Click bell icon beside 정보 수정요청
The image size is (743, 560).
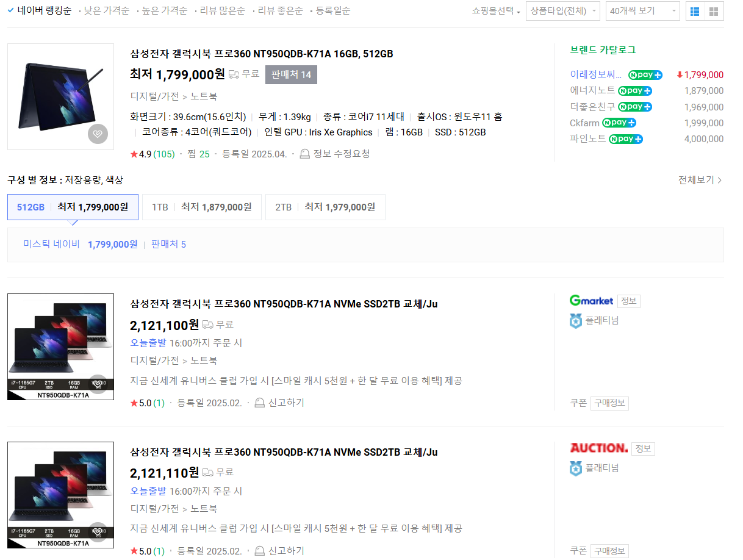305,154
